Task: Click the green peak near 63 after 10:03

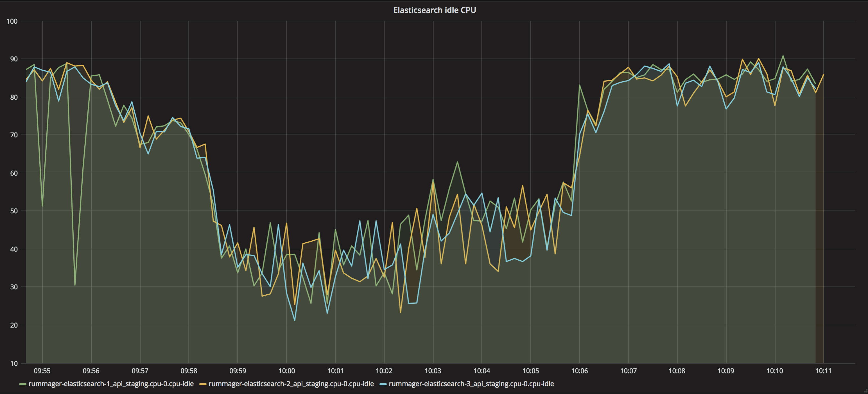Action: tap(457, 162)
